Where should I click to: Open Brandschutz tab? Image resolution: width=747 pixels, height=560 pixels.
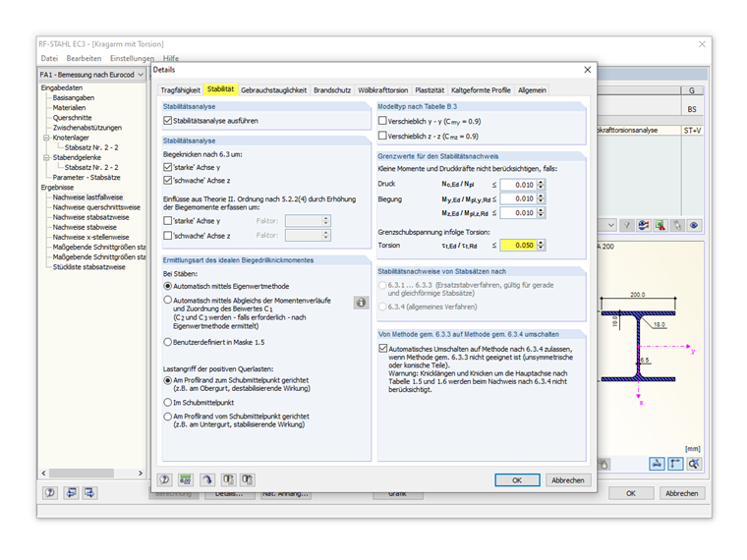332,90
